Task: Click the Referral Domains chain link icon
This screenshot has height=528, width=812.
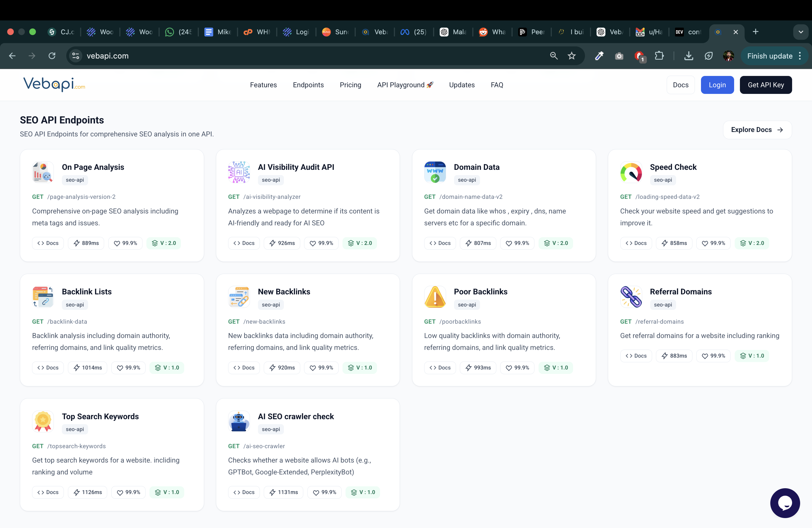Action: [631, 297]
